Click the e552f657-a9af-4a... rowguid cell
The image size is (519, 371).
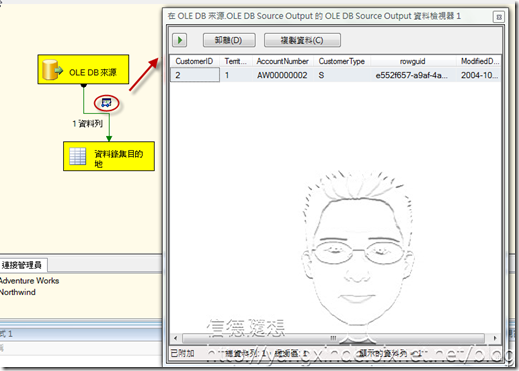click(x=413, y=75)
